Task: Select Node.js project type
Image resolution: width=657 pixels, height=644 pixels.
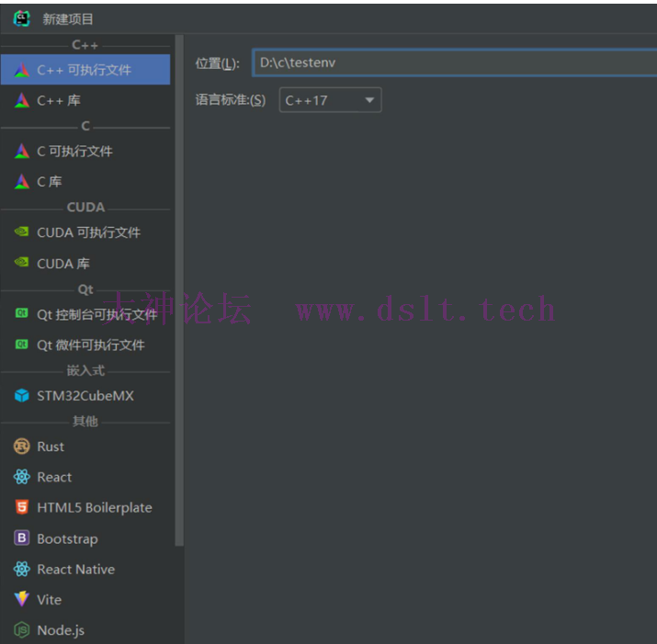Action: 85,629
